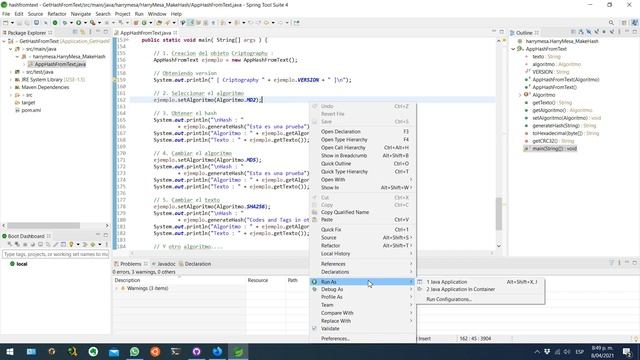Screen dimensions: 640x360
Task: Toggle Link with Editor in Package Explorer
Action: [82, 32]
